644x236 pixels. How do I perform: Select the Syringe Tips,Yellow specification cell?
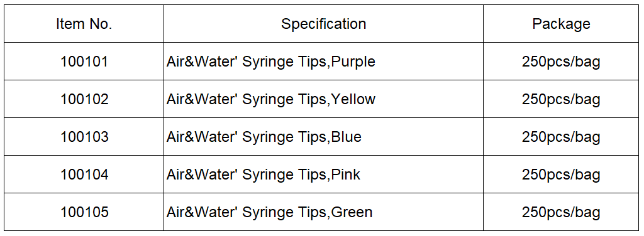click(x=323, y=99)
